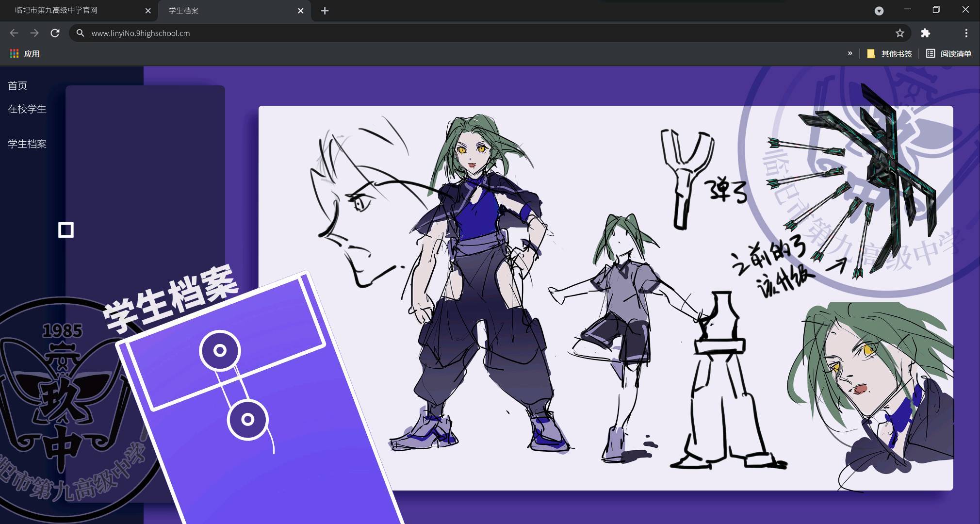The height and width of the screenshot is (524, 980).
Task: Reload the current page
Action: (x=55, y=33)
